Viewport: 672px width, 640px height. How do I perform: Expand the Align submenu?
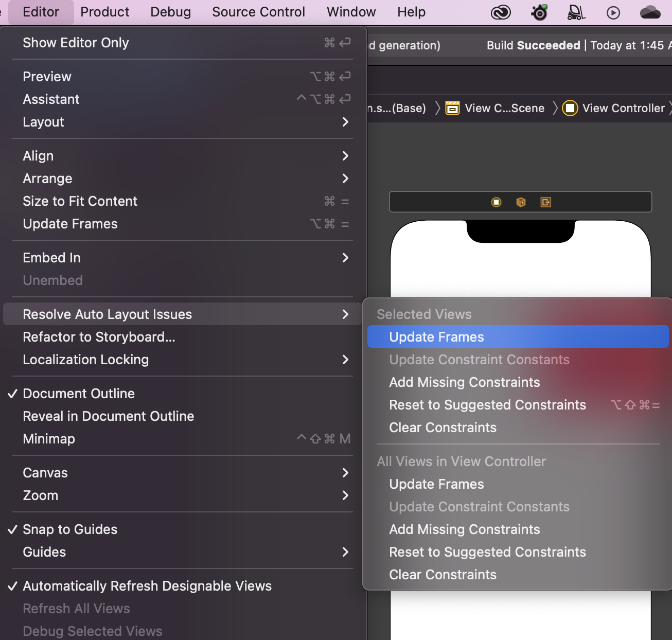point(183,156)
